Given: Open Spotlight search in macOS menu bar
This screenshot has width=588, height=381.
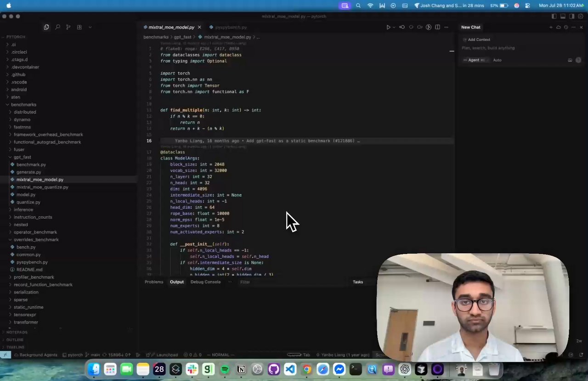Looking at the screenshot, I should [x=358, y=6].
